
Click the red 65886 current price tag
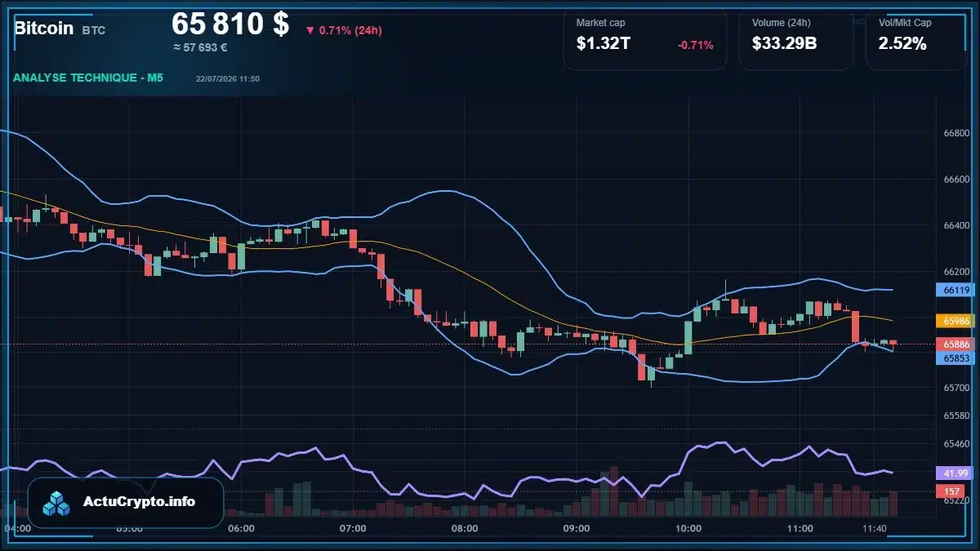coord(956,344)
